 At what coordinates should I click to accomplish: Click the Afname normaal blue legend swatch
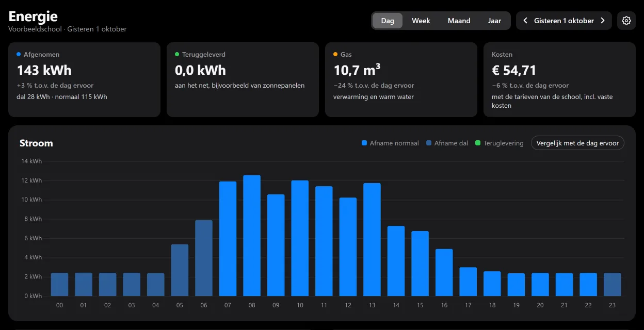pyautogui.click(x=364, y=143)
